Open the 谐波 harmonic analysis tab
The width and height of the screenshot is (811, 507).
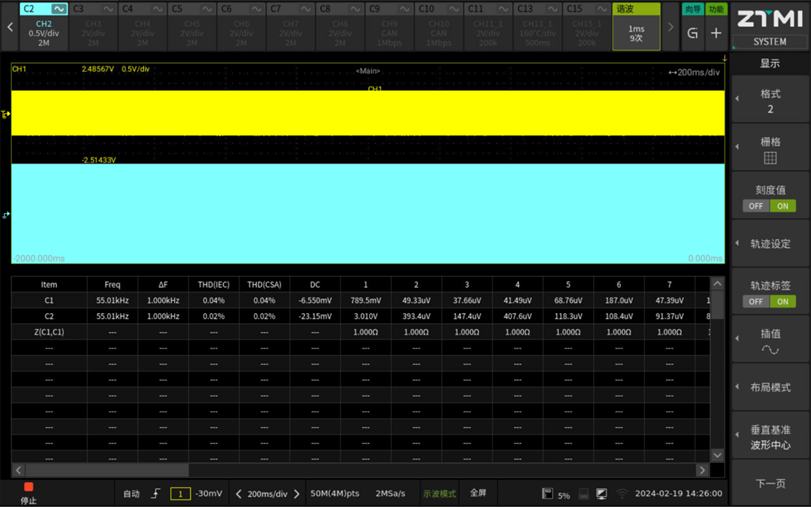(x=636, y=26)
